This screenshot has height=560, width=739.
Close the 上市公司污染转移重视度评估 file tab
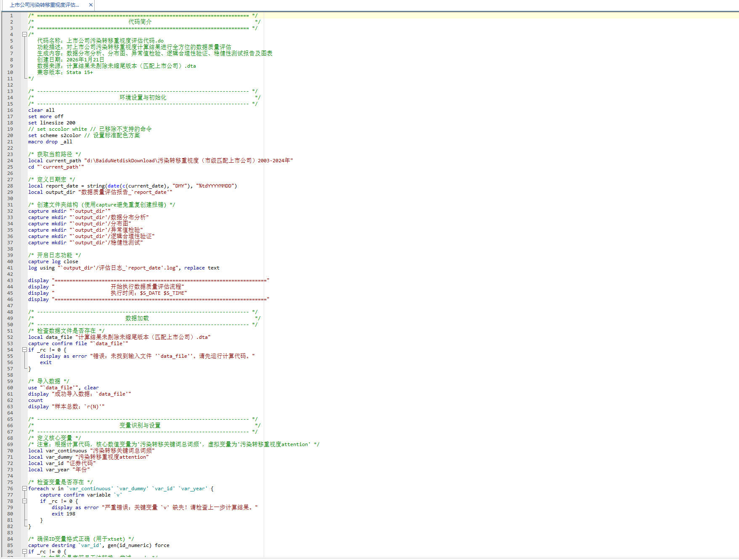[x=90, y=5]
